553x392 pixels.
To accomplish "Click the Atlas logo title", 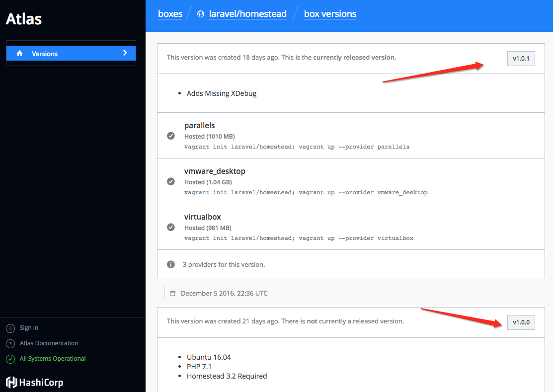I will pos(24,19).
